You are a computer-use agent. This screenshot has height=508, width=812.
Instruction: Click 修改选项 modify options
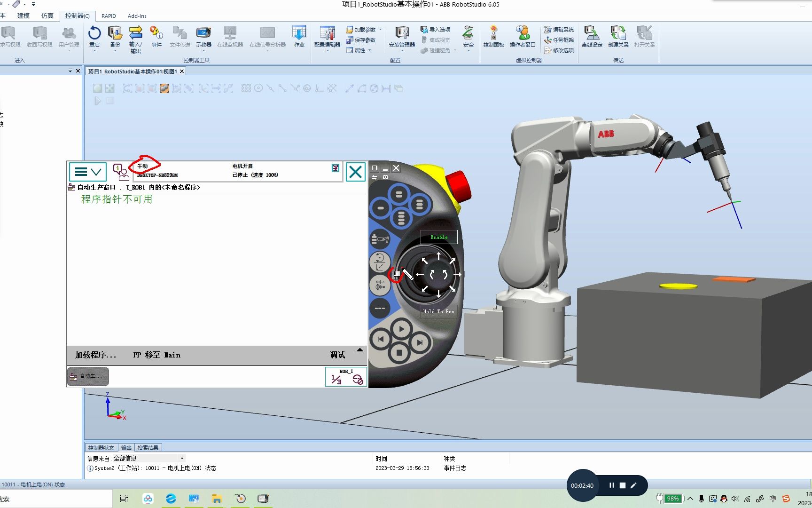(x=559, y=50)
